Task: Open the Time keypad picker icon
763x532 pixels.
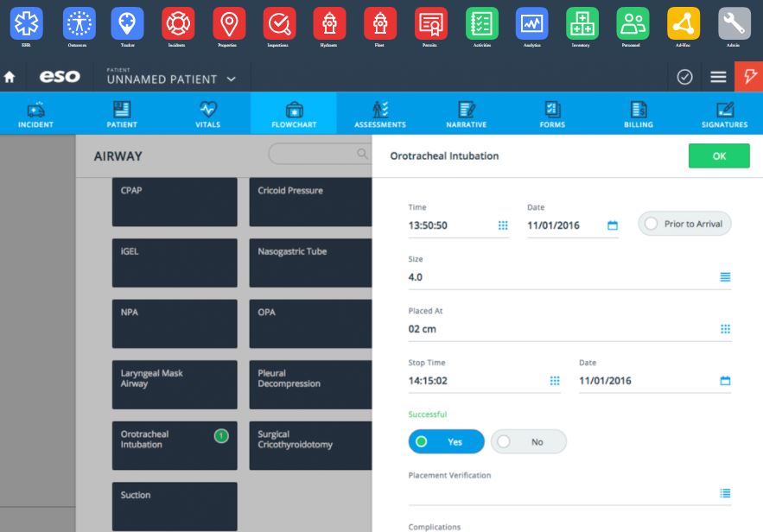Action: [503, 225]
